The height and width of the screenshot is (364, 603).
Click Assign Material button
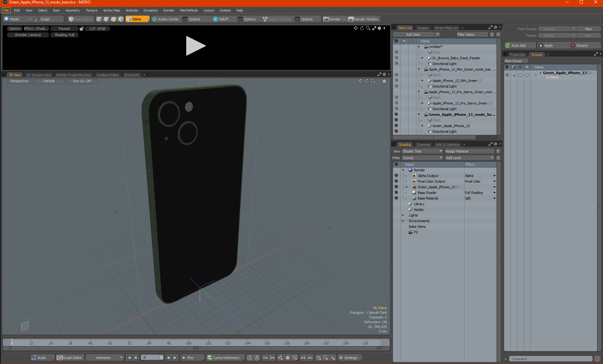coord(470,151)
